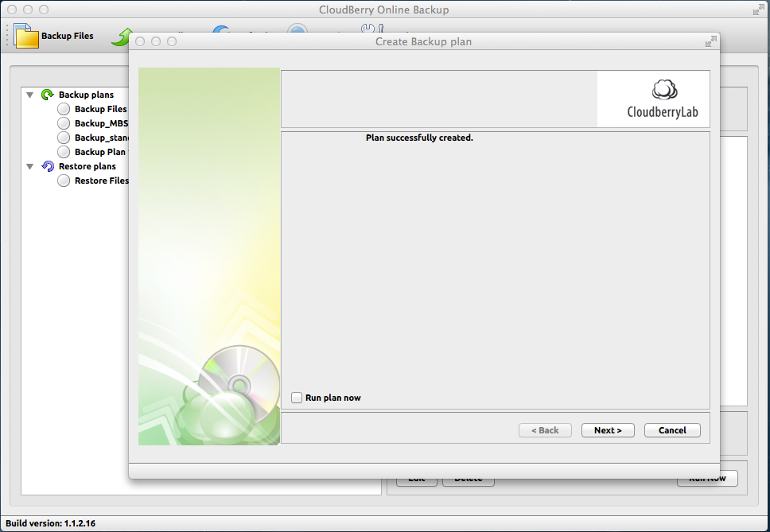Click the < Back button

(x=545, y=430)
